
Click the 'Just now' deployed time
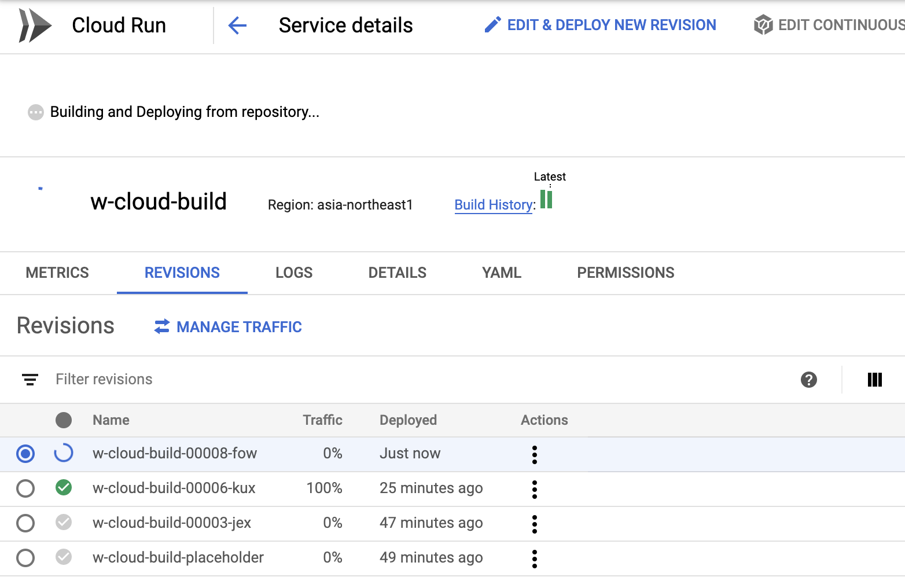click(410, 453)
